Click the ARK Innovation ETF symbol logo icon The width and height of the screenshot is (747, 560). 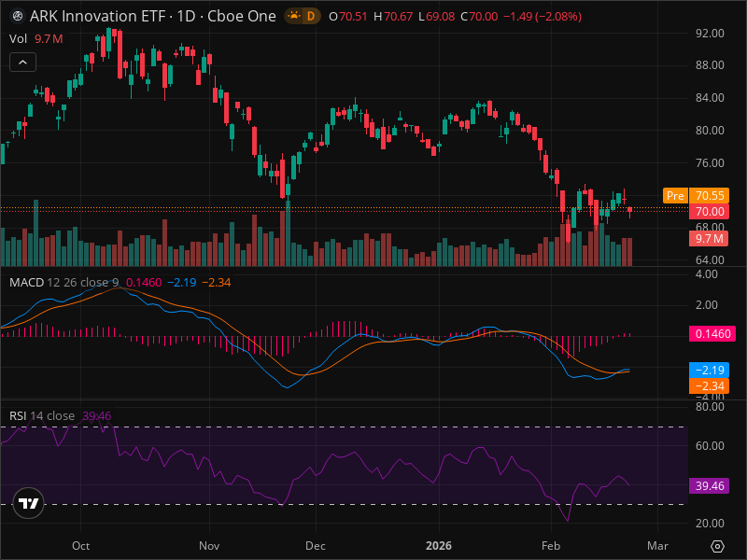point(18,16)
